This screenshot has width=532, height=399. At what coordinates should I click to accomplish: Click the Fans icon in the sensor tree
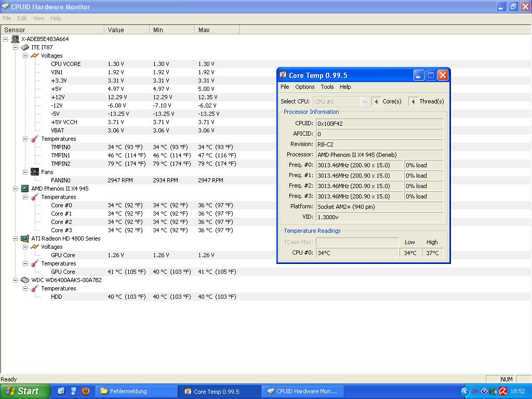pyautogui.click(x=35, y=172)
